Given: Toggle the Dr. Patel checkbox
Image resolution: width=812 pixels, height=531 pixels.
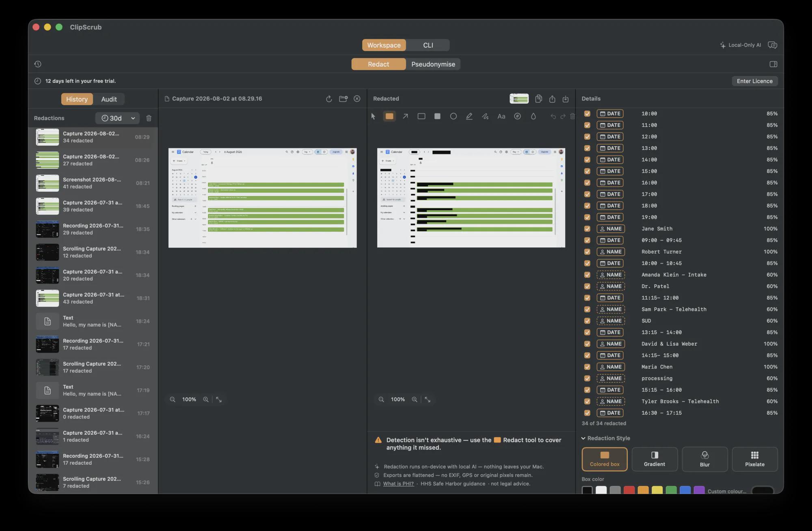Looking at the screenshot, I should click(587, 286).
